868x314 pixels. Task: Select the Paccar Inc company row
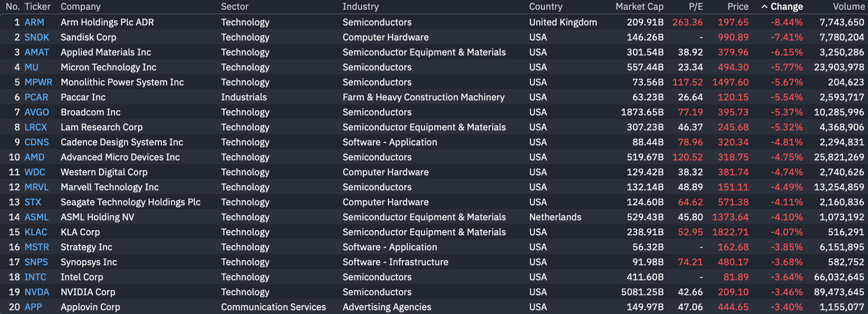click(83, 97)
